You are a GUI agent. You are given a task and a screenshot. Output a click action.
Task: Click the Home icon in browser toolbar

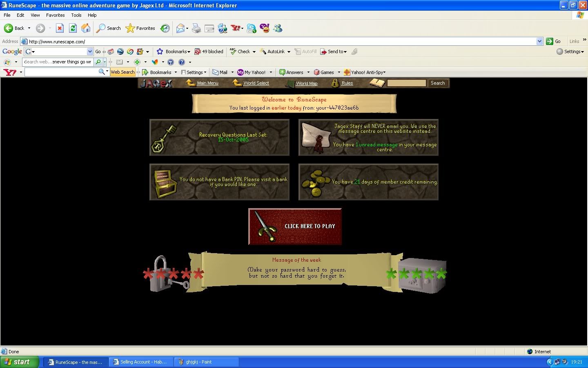pos(86,28)
